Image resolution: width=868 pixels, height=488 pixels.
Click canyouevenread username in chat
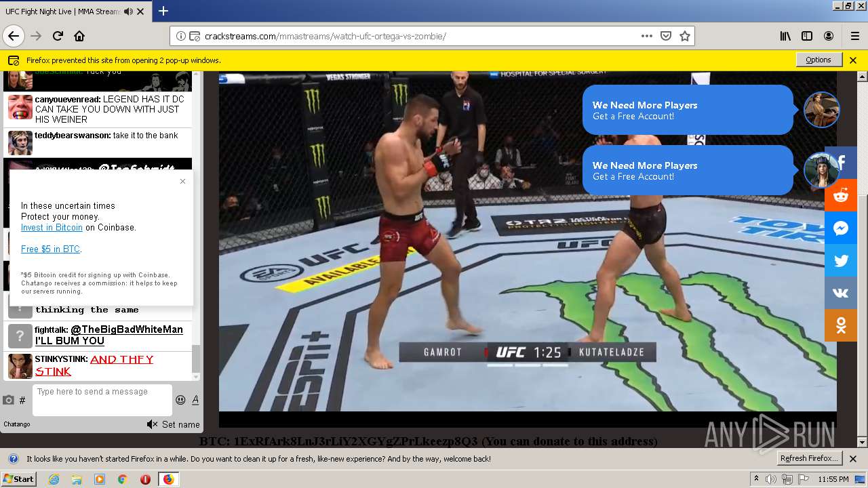(x=66, y=99)
